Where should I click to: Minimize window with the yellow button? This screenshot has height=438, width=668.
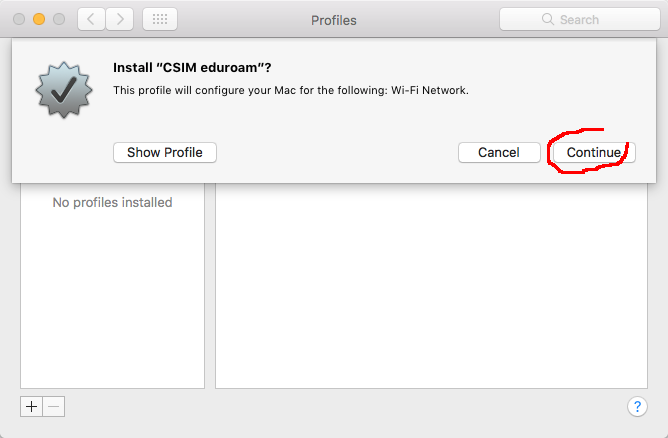(39, 19)
